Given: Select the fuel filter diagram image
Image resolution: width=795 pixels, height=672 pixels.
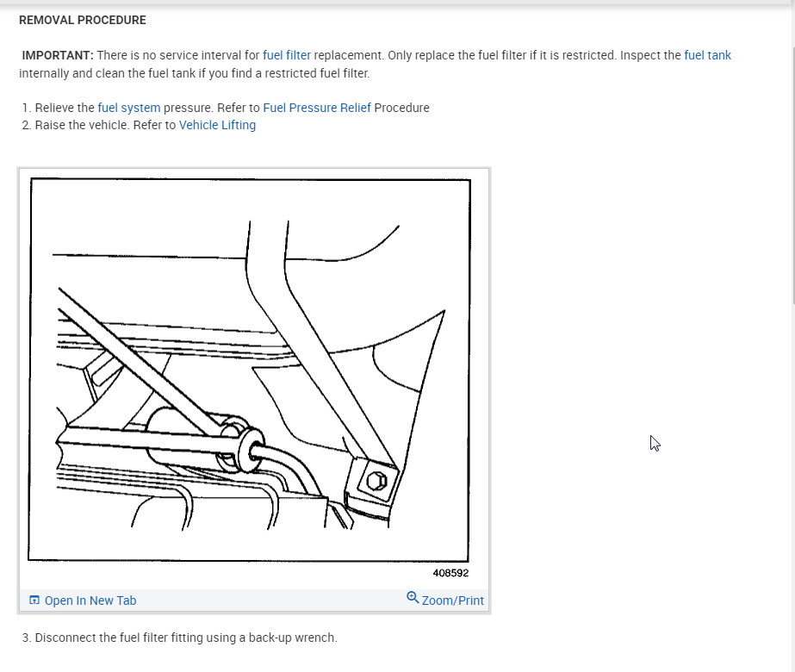Looking at the screenshot, I should (249, 370).
